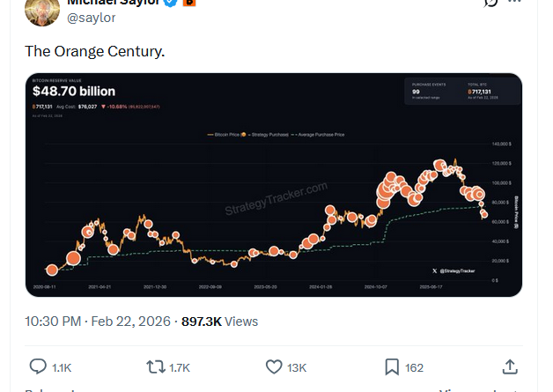Click the $48.70 billion reserve value in chart

(74, 91)
